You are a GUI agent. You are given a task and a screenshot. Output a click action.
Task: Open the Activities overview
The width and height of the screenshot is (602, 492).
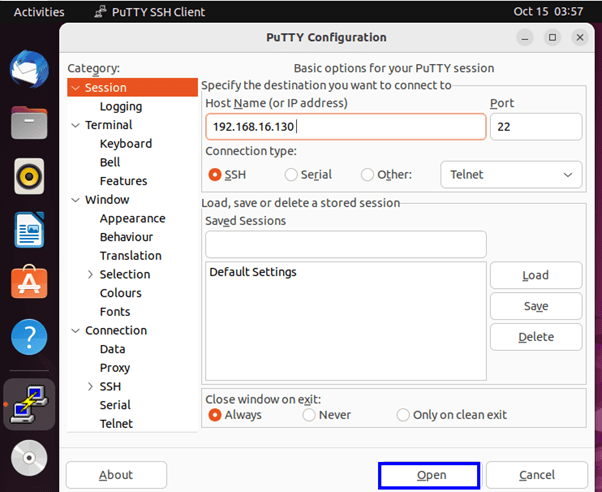[x=39, y=12]
